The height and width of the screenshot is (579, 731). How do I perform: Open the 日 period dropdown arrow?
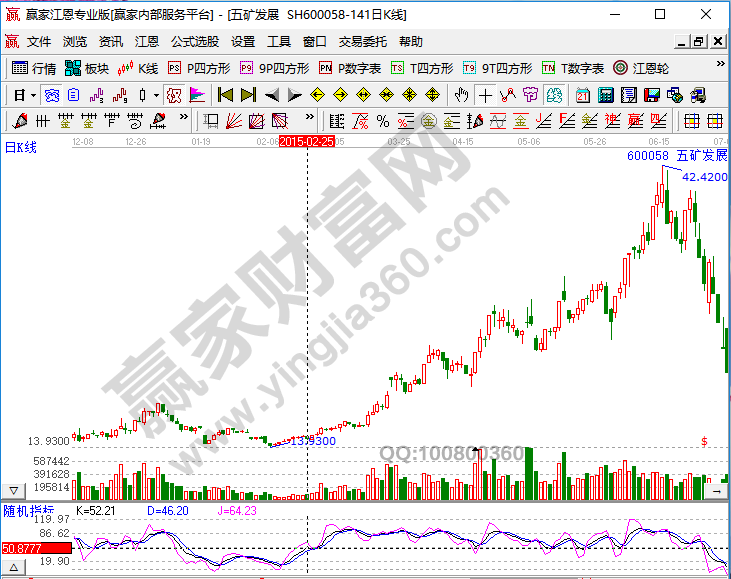[x=34, y=96]
